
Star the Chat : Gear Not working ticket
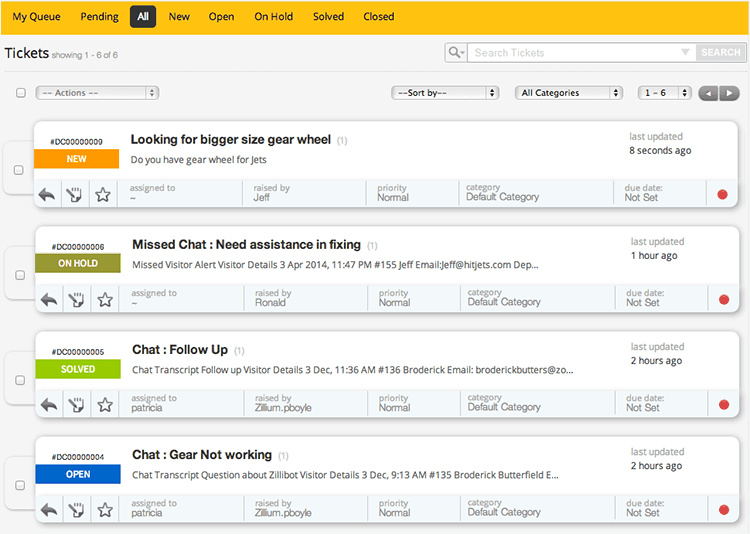[103, 510]
